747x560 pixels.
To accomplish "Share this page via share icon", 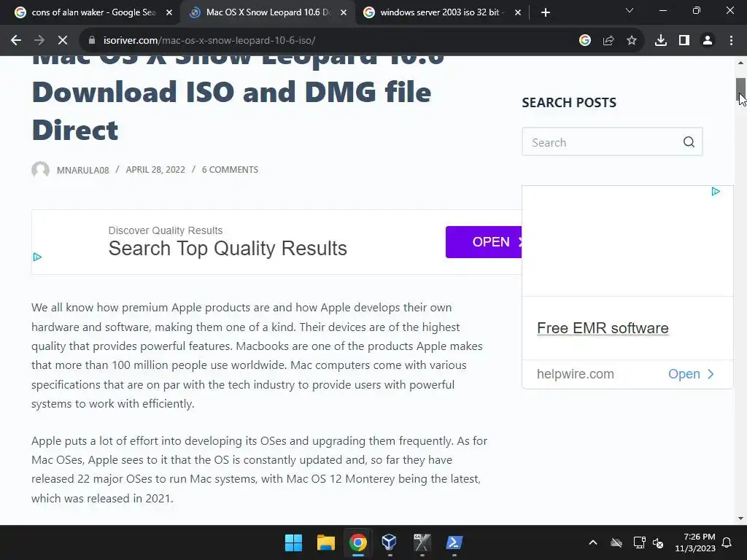I will [608, 41].
